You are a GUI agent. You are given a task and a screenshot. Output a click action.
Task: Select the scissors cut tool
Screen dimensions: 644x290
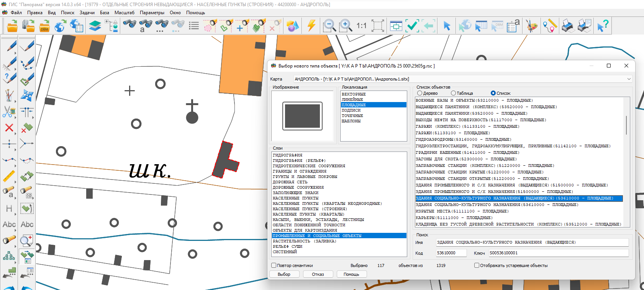(x=9, y=112)
